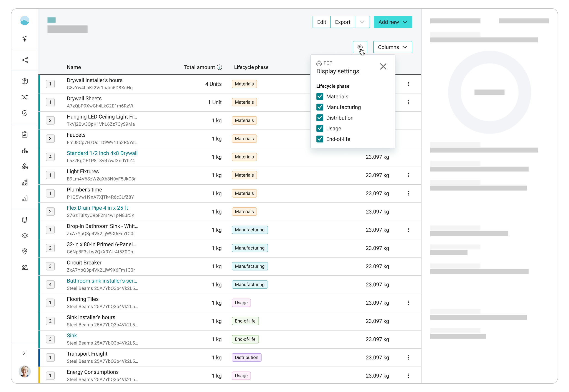Open the Add new dropdown

click(x=393, y=22)
